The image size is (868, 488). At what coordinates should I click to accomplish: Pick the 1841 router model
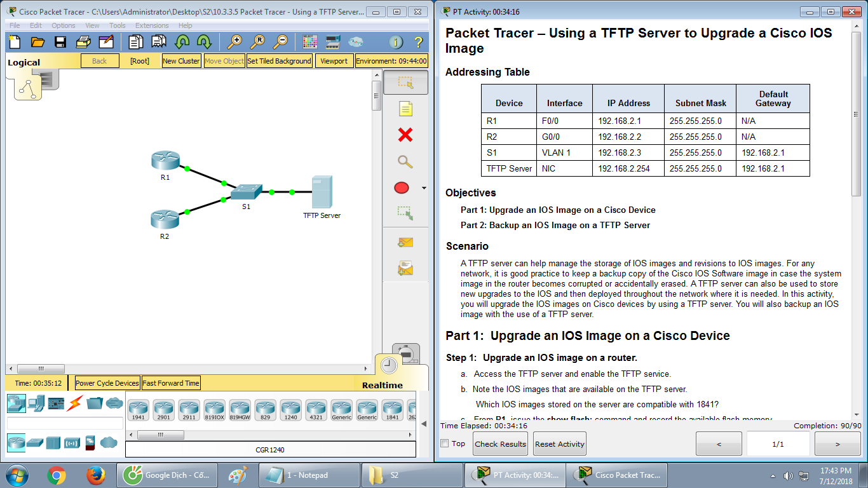pos(392,410)
